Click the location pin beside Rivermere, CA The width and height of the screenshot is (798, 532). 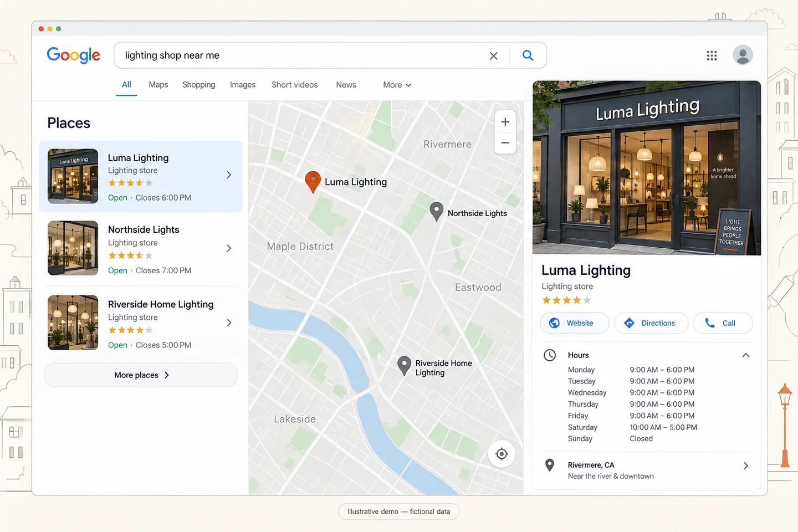tap(550, 465)
